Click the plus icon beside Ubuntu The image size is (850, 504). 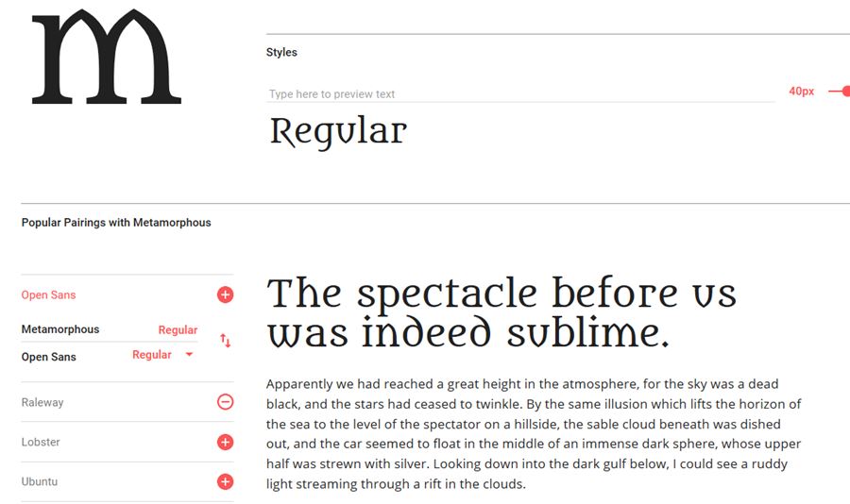(225, 482)
